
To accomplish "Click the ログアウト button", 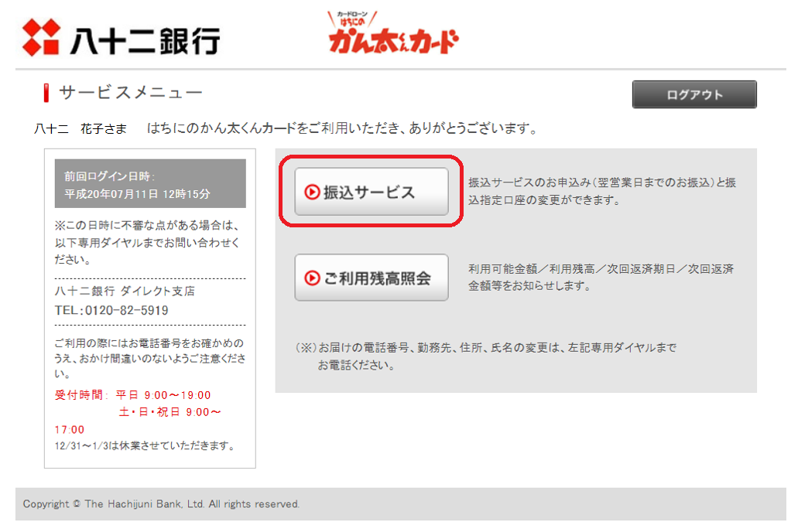I will point(694,94).
